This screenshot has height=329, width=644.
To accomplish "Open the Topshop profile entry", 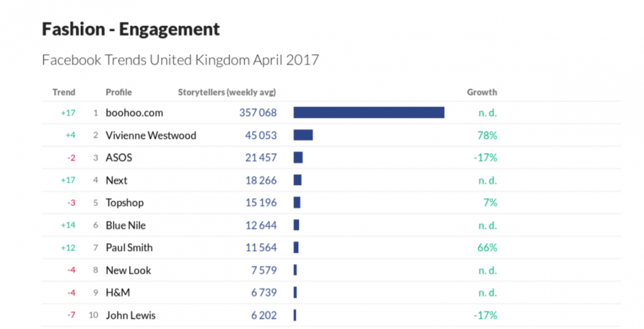I will (x=125, y=203).
